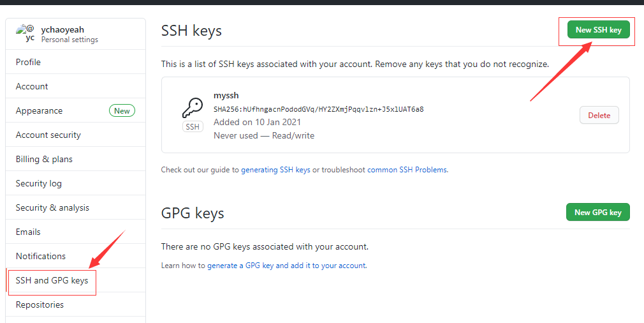Open the common SSH Problems link

(407, 170)
